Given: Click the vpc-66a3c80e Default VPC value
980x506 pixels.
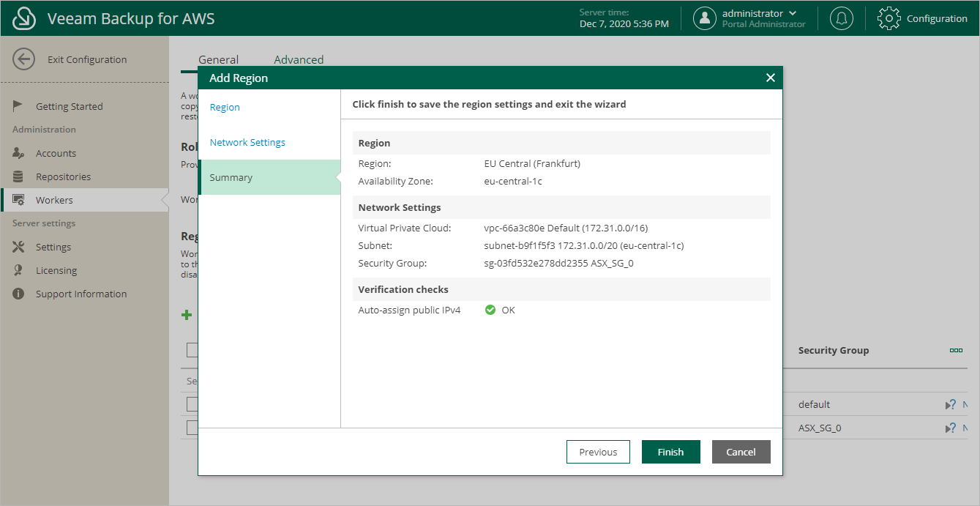Looking at the screenshot, I should click(x=566, y=228).
